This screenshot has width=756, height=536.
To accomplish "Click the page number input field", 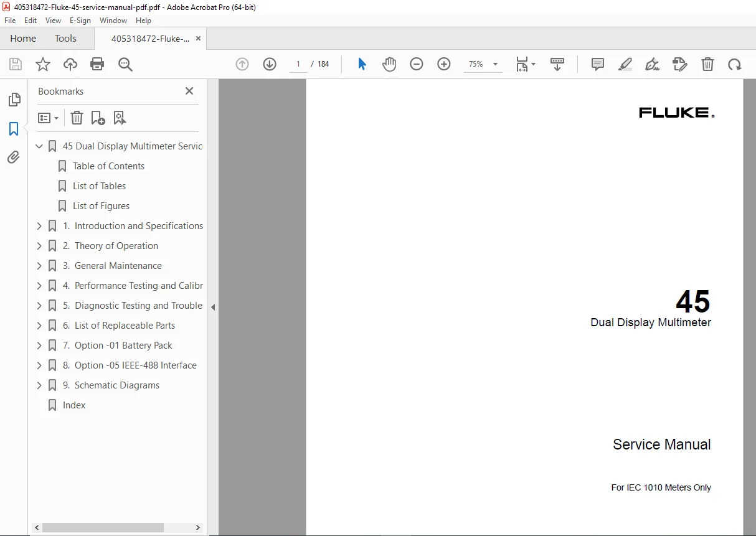I will (x=298, y=64).
